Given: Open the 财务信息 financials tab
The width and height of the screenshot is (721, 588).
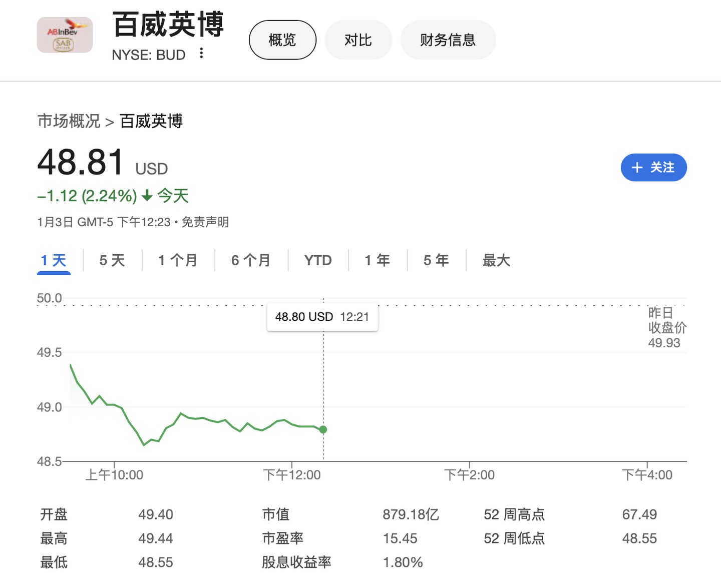Looking at the screenshot, I should (x=448, y=40).
